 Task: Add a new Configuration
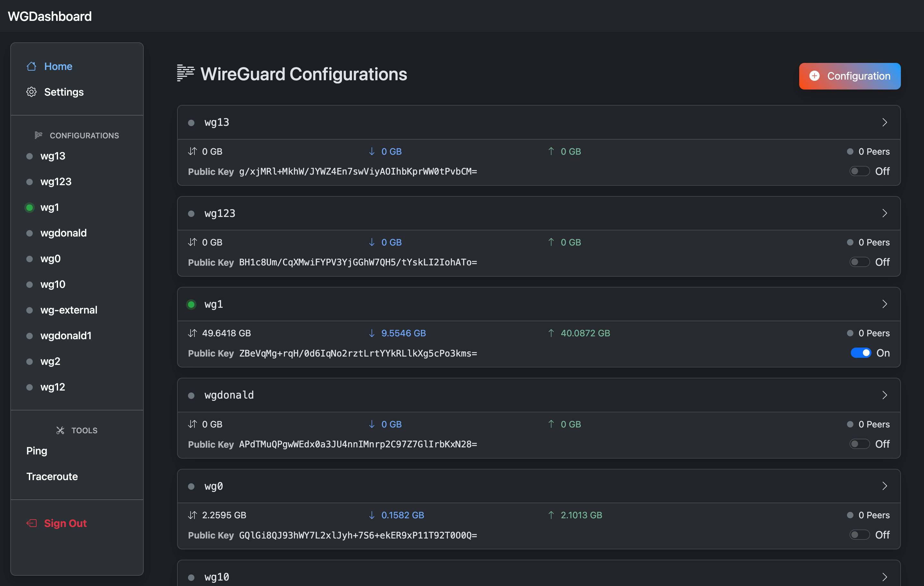tap(850, 76)
